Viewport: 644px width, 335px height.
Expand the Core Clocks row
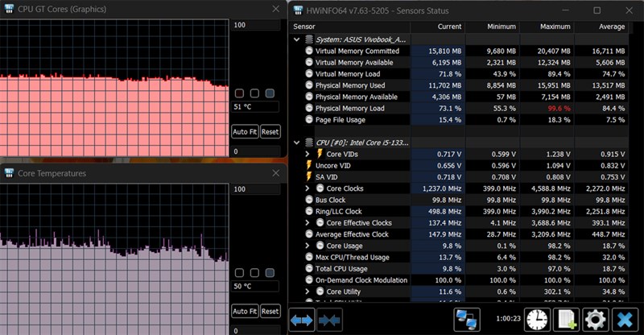[308, 188]
